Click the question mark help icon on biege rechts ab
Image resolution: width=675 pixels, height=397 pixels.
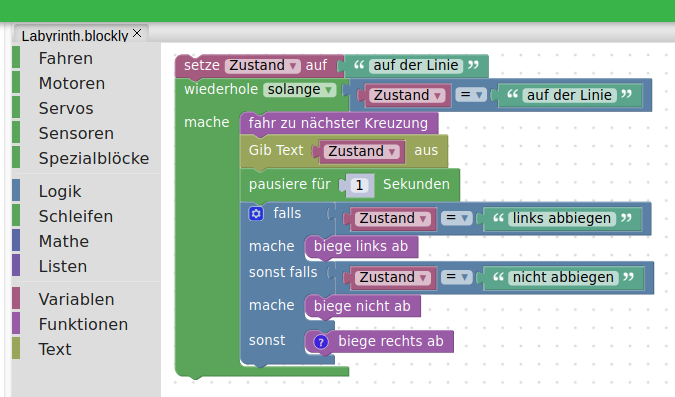coord(320,342)
